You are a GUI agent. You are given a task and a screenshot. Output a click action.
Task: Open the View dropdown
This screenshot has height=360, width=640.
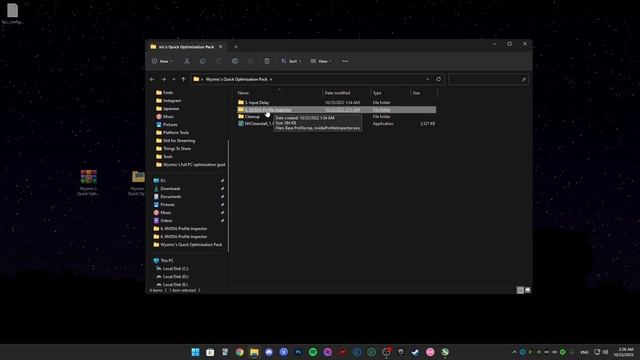321,61
